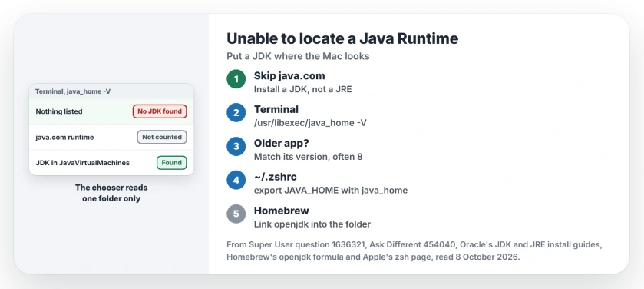Select the 'Homebrew' step title
This screenshot has width=644, height=289.
(282, 211)
